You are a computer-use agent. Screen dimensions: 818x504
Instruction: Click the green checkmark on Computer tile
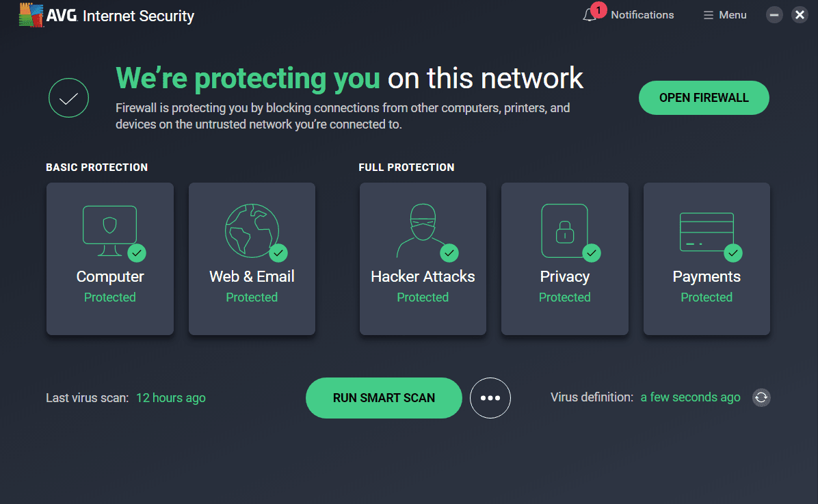[x=137, y=252]
